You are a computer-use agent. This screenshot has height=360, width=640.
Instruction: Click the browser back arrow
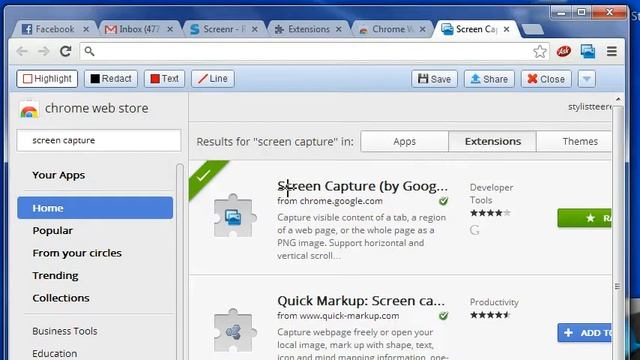[x=22, y=51]
